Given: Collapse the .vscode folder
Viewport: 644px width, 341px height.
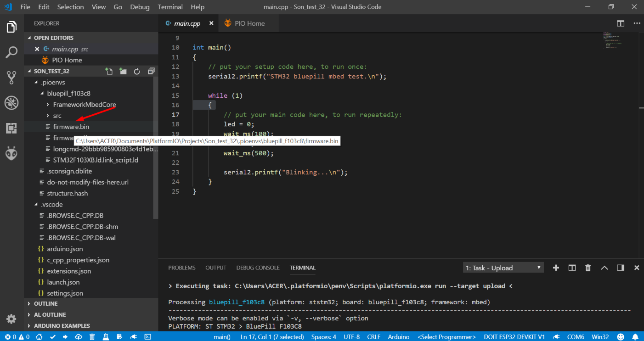Looking at the screenshot, I should 51,204.
